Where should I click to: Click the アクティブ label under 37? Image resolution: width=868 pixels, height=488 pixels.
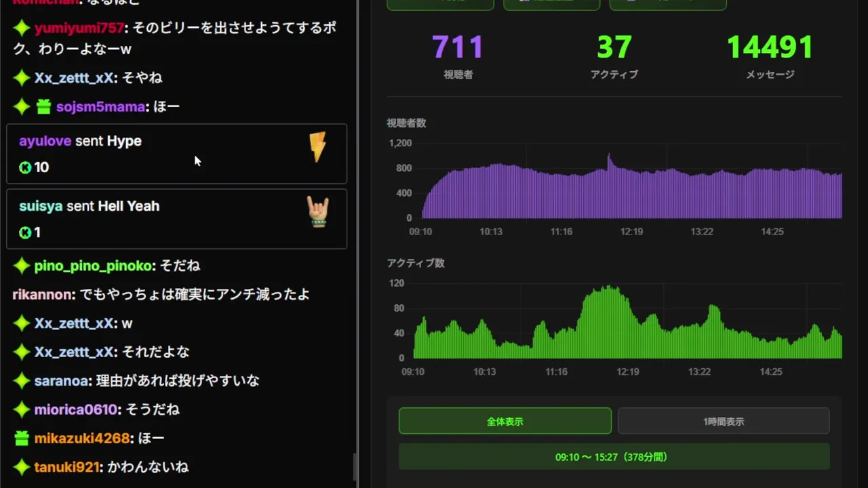(x=614, y=75)
